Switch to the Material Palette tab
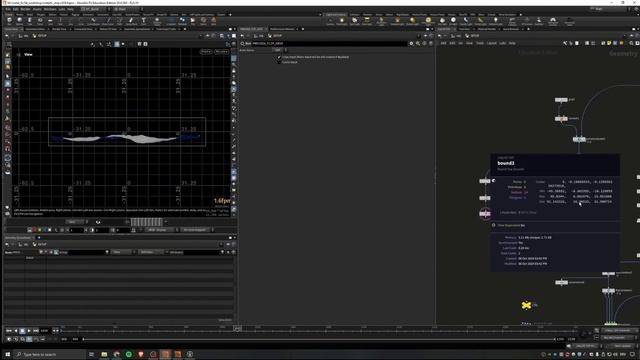640x360 pixels. [x=487, y=29]
